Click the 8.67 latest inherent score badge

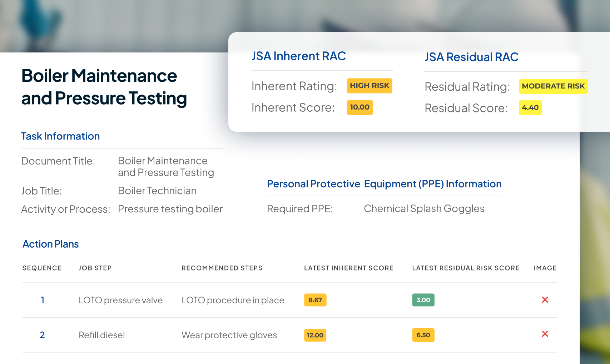tap(315, 300)
